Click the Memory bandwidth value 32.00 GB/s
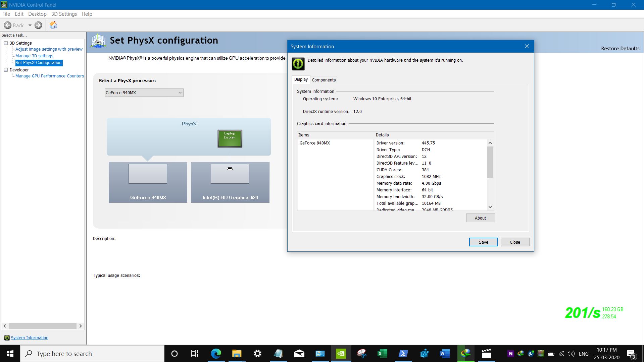The height and width of the screenshot is (362, 644). click(432, 196)
